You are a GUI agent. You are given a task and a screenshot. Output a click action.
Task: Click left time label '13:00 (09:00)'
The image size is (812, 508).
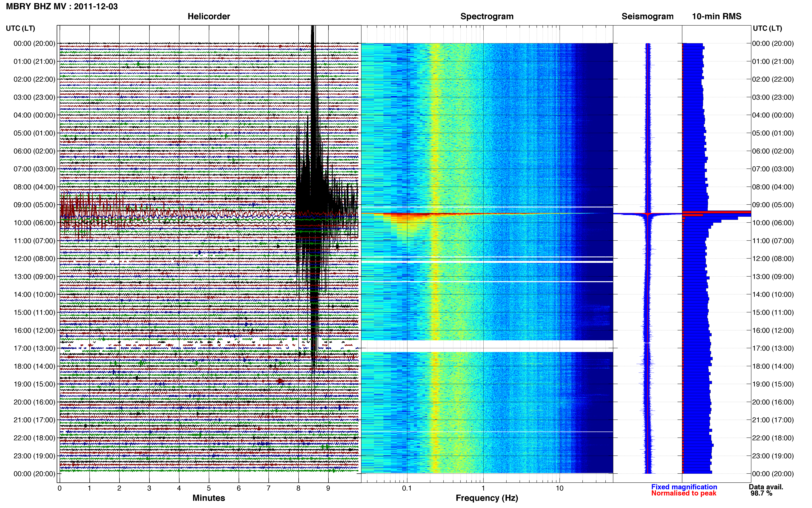click(x=34, y=277)
